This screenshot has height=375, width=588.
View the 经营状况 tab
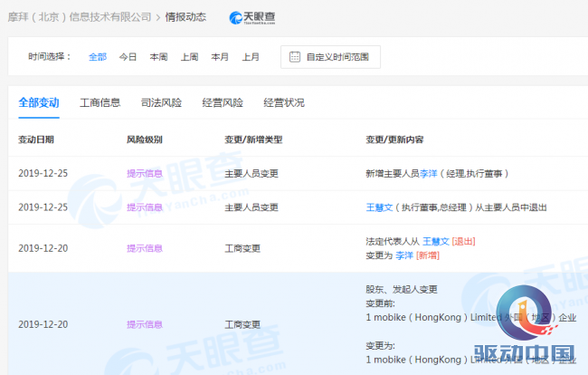coord(284,102)
